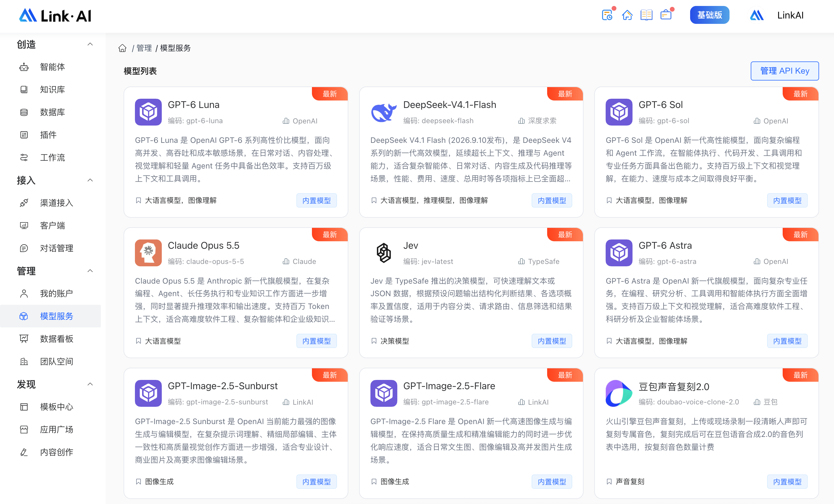The height and width of the screenshot is (504, 834).
Task: Click the home icon in top header
Action: tap(627, 15)
